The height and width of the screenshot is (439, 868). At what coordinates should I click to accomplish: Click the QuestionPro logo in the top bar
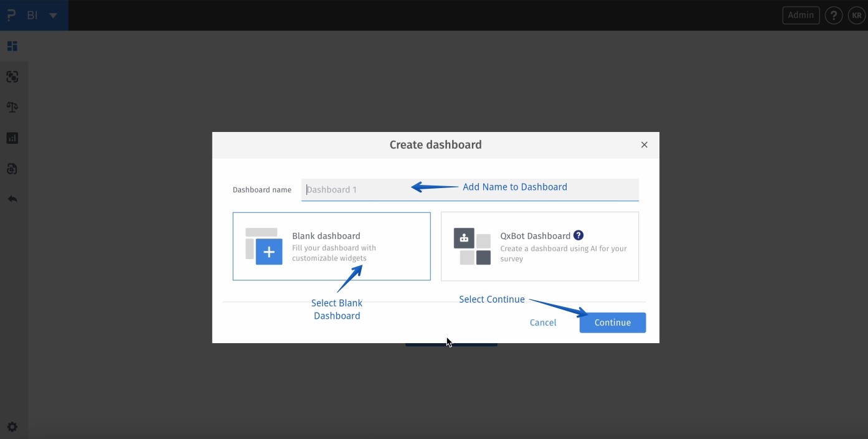pos(11,15)
